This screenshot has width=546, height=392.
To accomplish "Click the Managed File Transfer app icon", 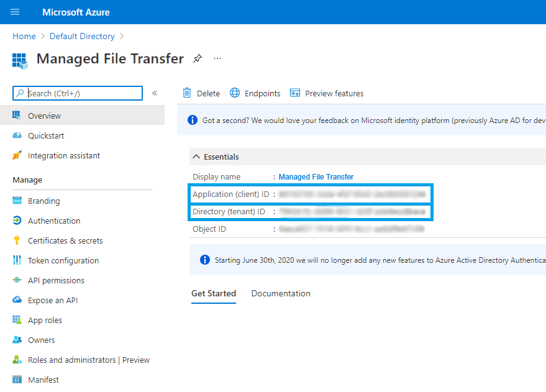I will tap(20, 61).
